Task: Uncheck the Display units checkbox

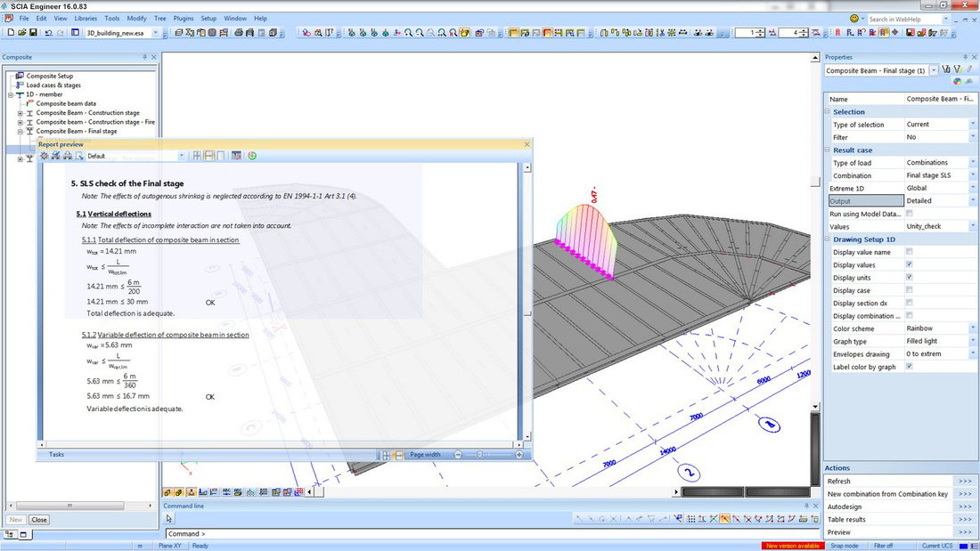Action: tap(909, 277)
